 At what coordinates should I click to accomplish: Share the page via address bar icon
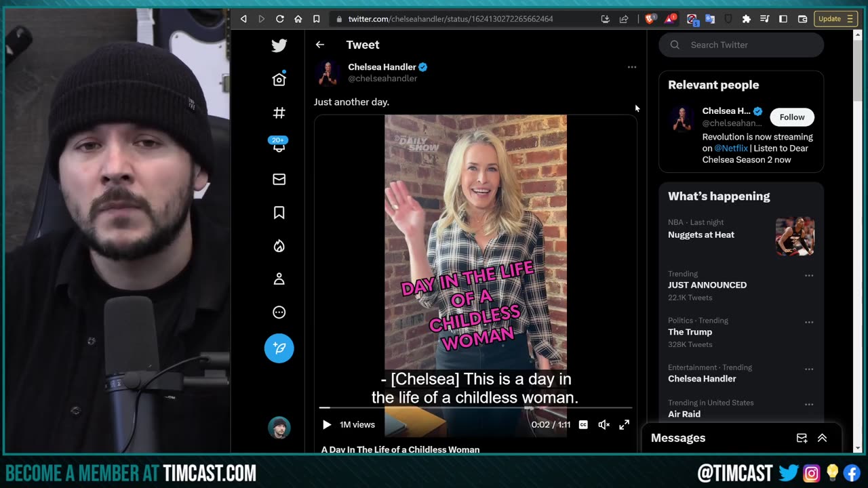[x=624, y=19]
